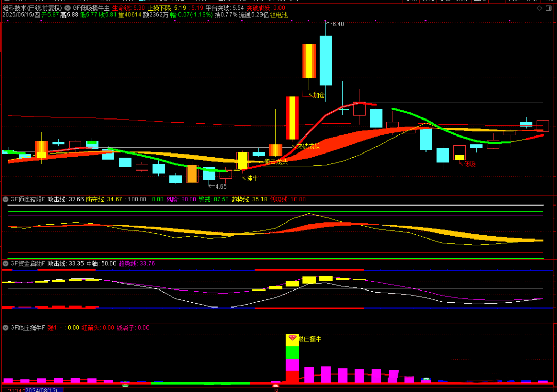Click the 突破成妖 signal marker
This screenshot has width=557, height=392.
307,146
